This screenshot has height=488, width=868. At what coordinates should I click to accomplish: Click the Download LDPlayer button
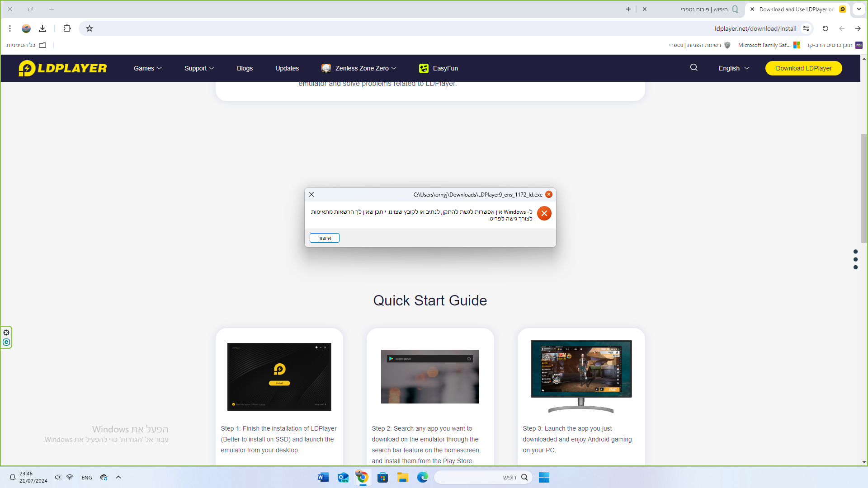click(x=803, y=68)
